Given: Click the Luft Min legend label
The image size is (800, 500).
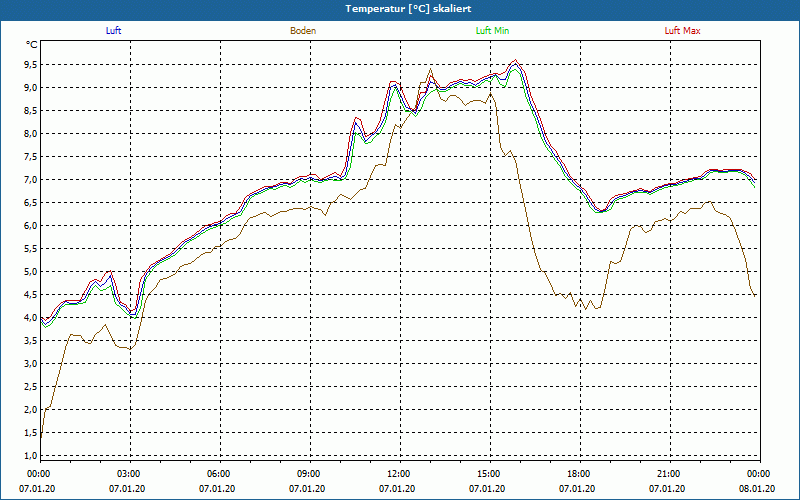Looking at the screenshot, I should [x=492, y=31].
